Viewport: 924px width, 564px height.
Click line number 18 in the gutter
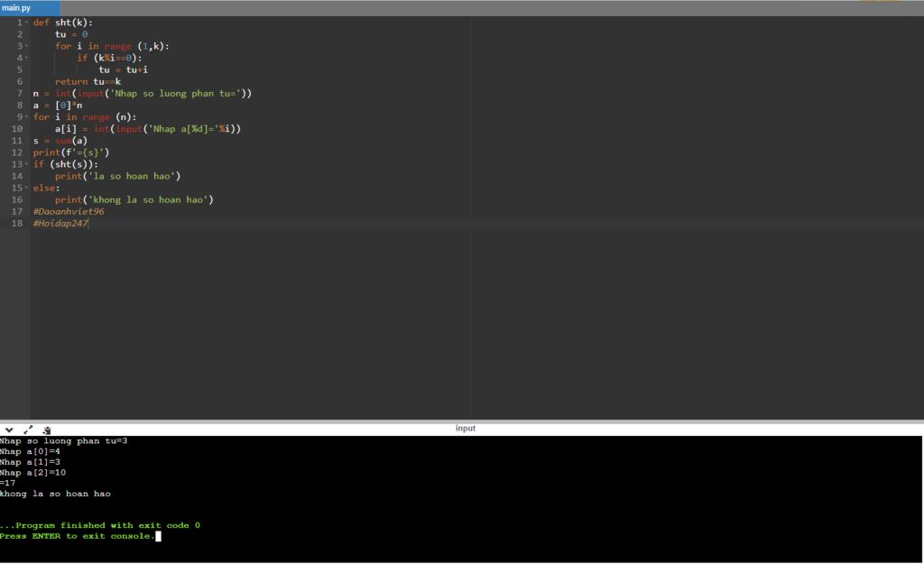[x=17, y=224]
